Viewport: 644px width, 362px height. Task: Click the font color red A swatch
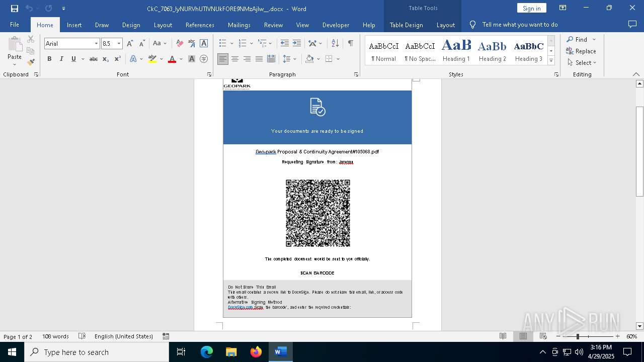pos(172,59)
